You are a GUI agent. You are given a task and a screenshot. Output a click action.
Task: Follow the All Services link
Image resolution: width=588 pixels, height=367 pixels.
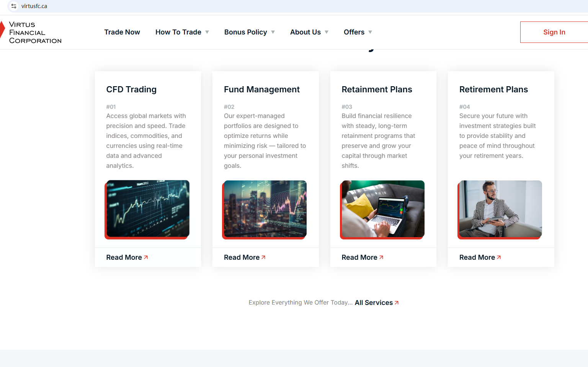click(374, 303)
